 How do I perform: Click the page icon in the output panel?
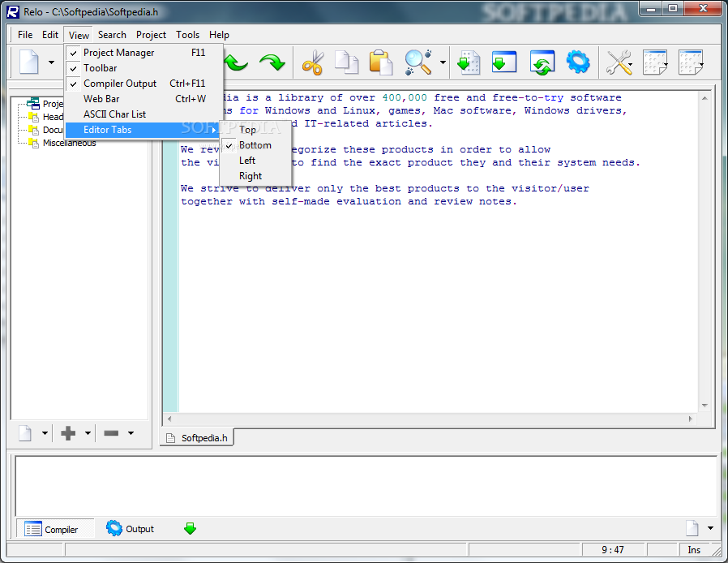692,528
